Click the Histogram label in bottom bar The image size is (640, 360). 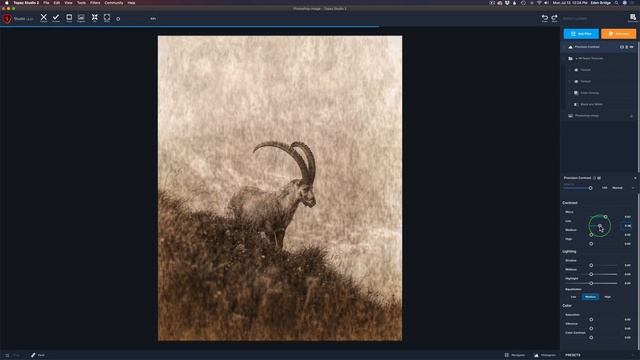click(548, 355)
